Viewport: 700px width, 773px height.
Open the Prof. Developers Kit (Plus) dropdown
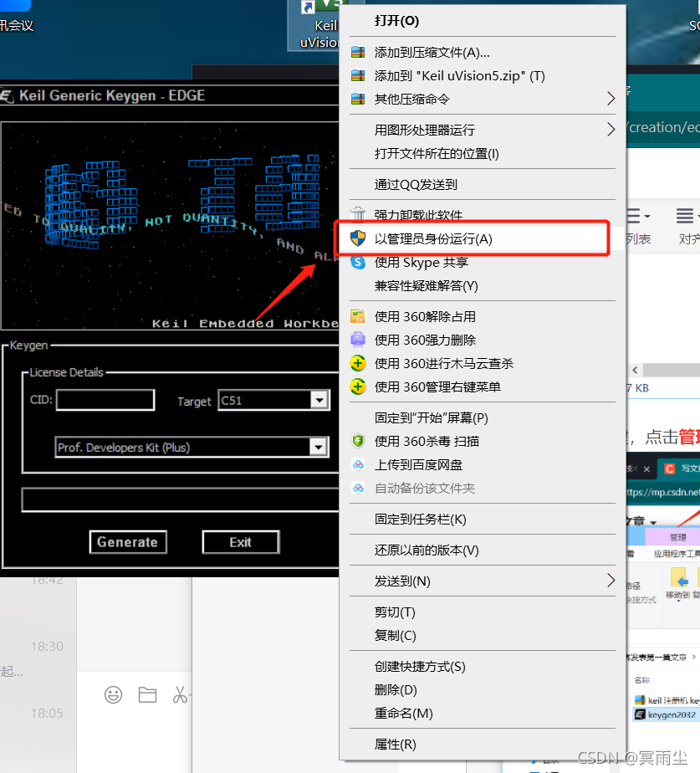319,447
